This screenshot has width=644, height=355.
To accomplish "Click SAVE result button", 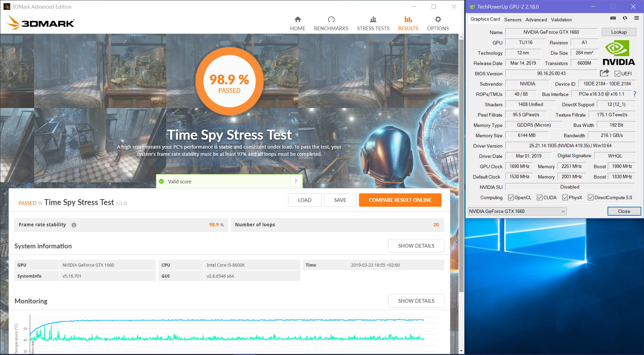I will (x=340, y=200).
